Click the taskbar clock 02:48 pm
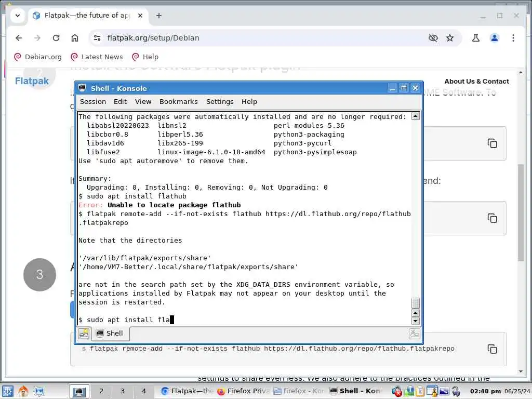 (486, 392)
